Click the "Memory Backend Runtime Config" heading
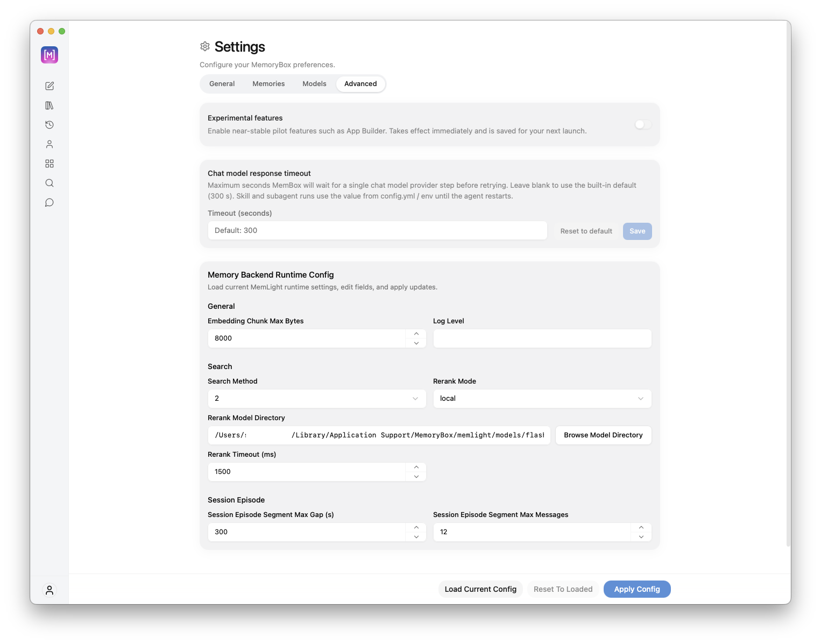 (271, 275)
